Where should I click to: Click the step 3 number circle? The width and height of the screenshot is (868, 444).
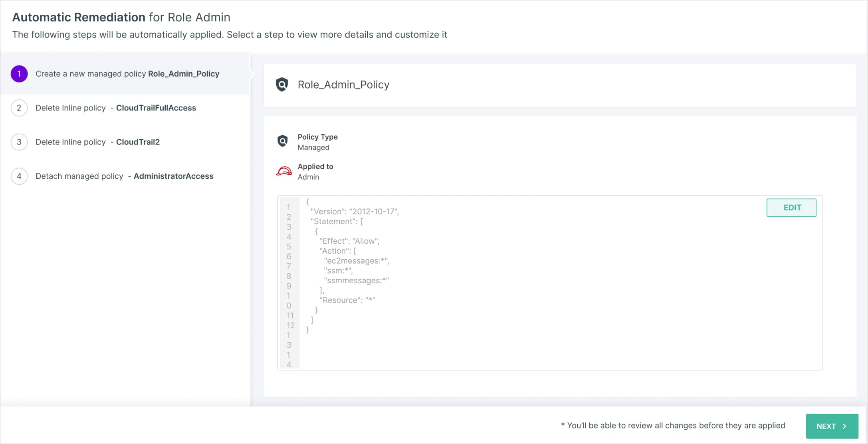[x=19, y=142]
